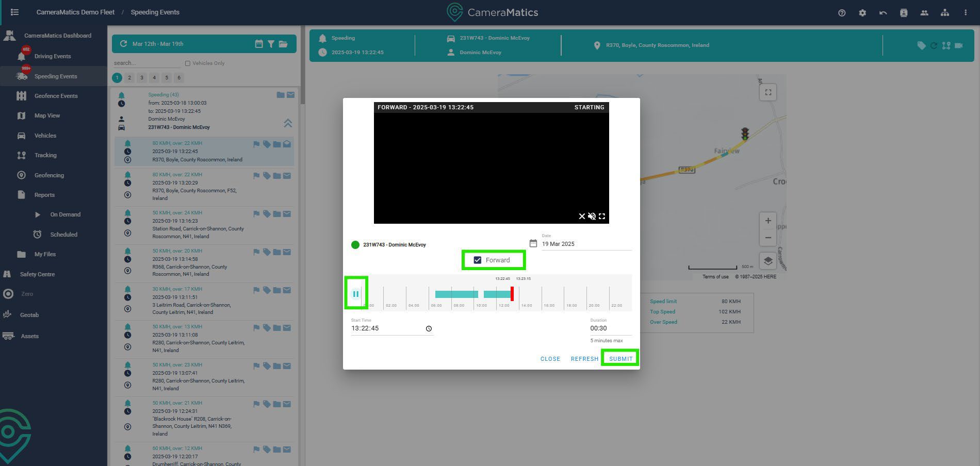Toggle the hamburger menu sidebar
The height and width of the screenshot is (466, 980).
14,12
